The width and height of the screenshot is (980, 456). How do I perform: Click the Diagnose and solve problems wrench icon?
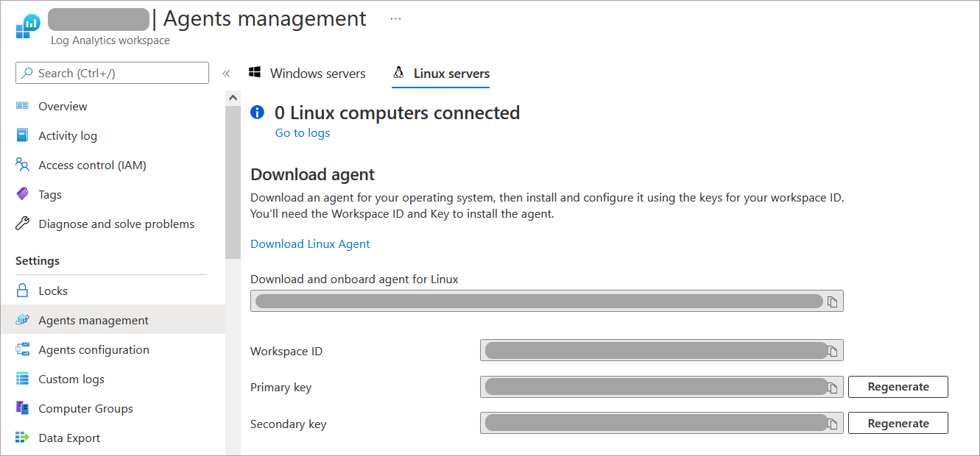[22, 224]
